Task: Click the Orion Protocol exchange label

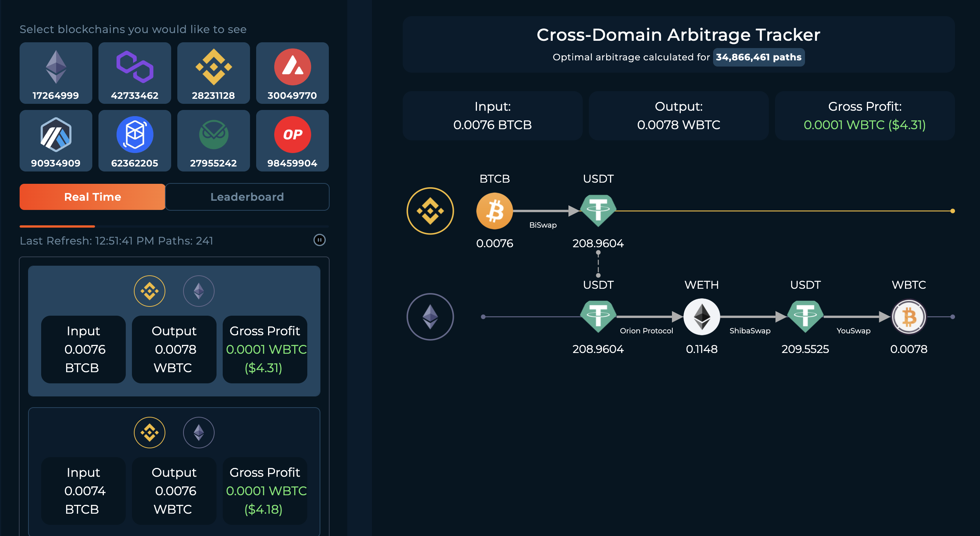Action: [647, 331]
